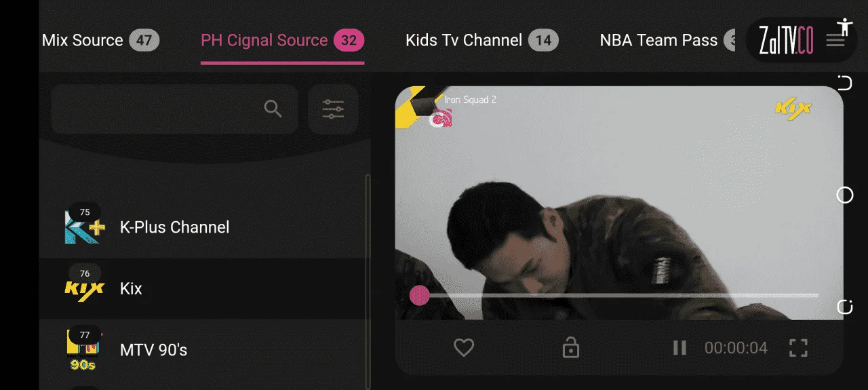868x390 pixels.
Task: Add Kix to favorites with heart icon
Action: click(464, 348)
